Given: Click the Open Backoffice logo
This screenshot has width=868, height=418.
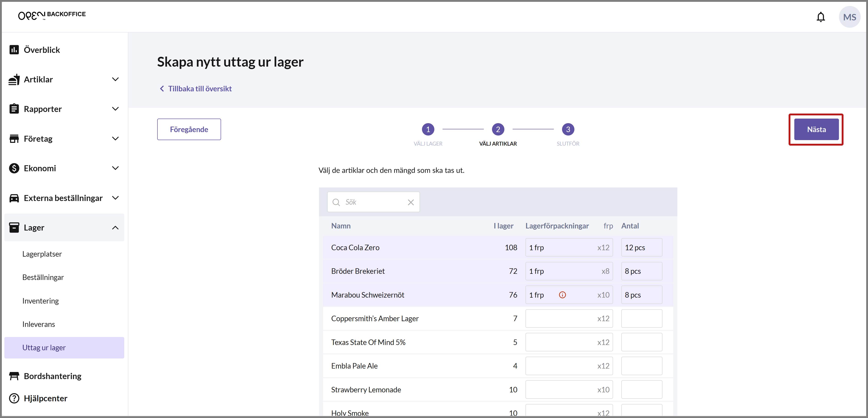Looking at the screenshot, I should (52, 15).
